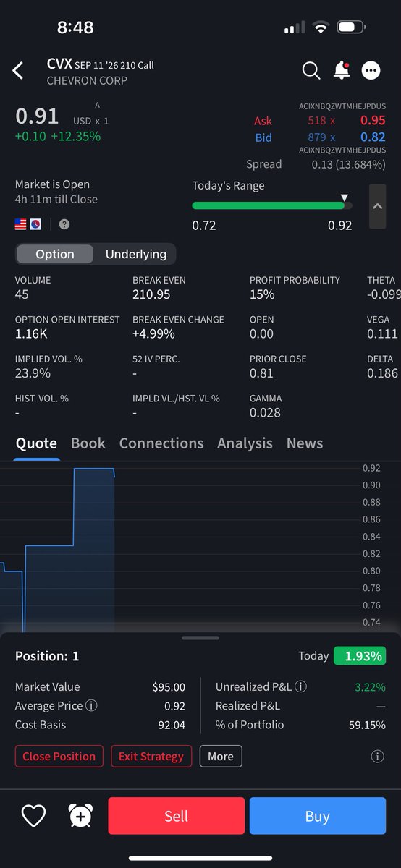This screenshot has width=401, height=868.
Task: Tap the US flag market icon
Action: point(21,224)
